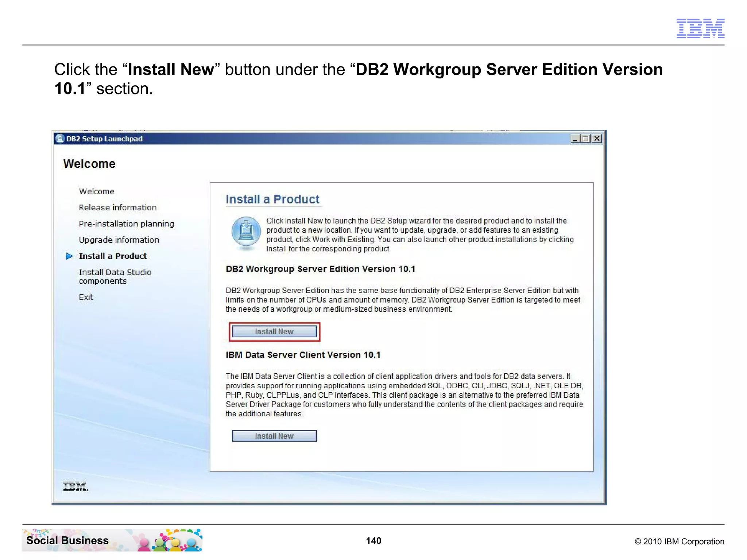Click the large Welcome page title
The height and width of the screenshot is (560, 747).
[89, 164]
